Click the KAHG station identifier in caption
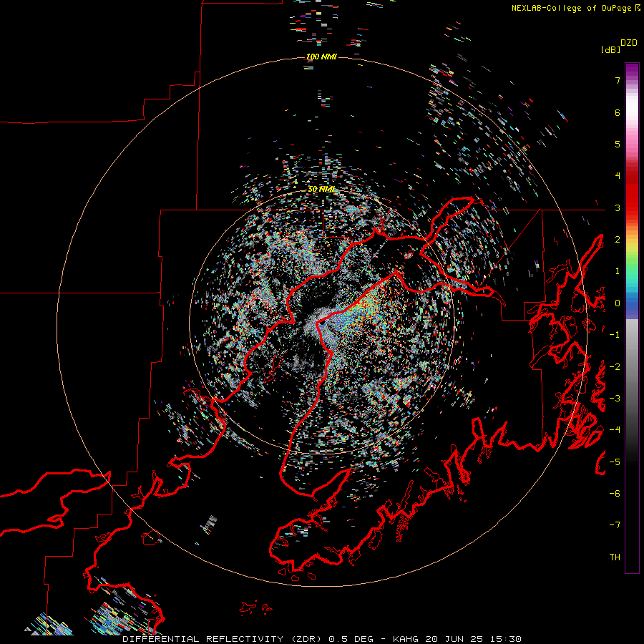Image resolution: width=644 pixels, height=644 pixels. [x=406, y=639]
